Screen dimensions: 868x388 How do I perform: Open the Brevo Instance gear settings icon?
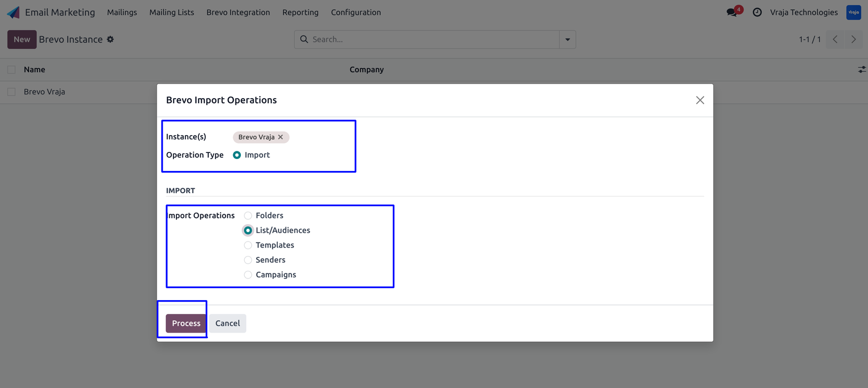[110, 39]
